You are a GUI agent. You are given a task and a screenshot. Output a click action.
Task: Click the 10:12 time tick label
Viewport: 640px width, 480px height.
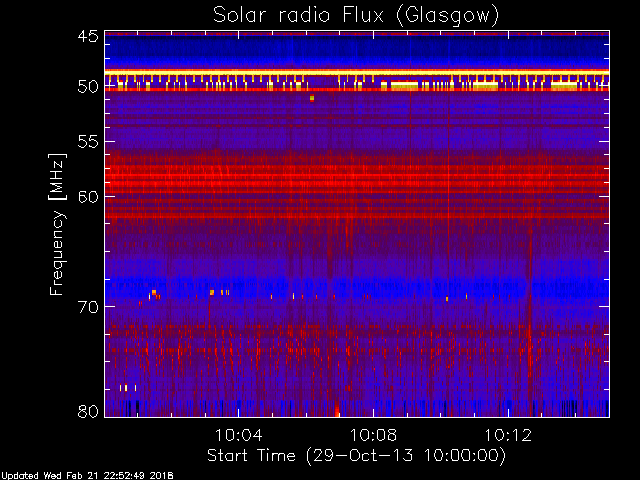[x=508, y=435]
